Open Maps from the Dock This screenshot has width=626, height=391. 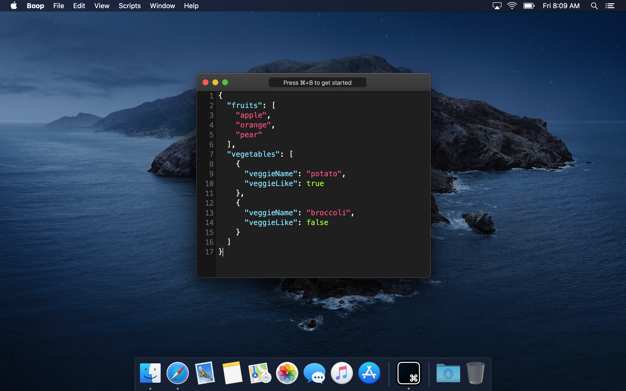coord(260,373)
